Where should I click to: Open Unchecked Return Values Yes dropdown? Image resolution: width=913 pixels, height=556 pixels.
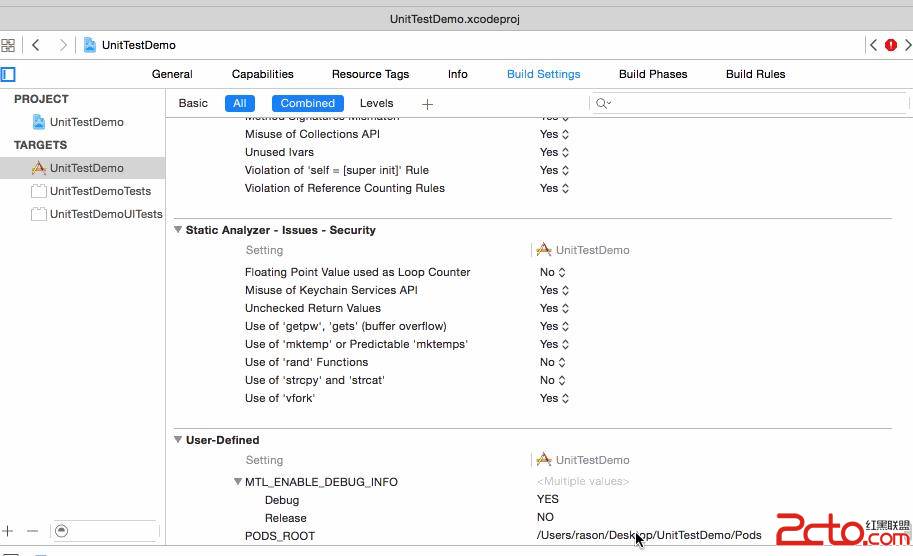554,308
